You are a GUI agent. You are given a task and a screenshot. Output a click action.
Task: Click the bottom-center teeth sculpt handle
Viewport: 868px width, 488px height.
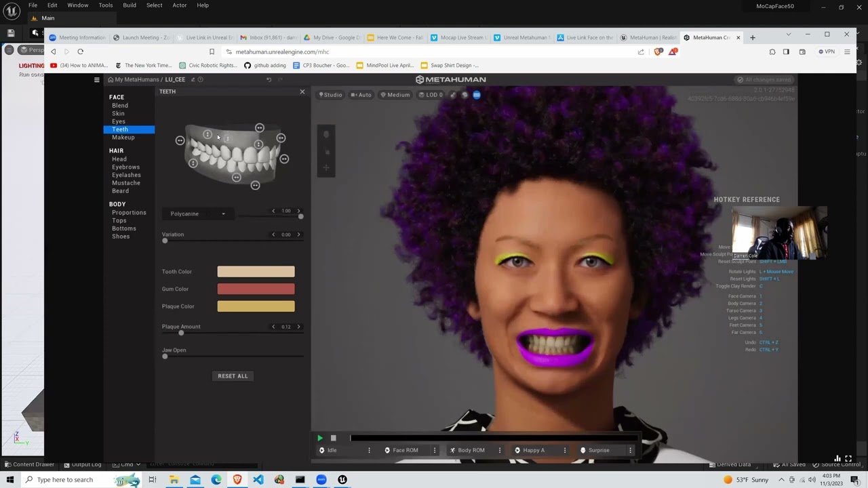[236, 178]
